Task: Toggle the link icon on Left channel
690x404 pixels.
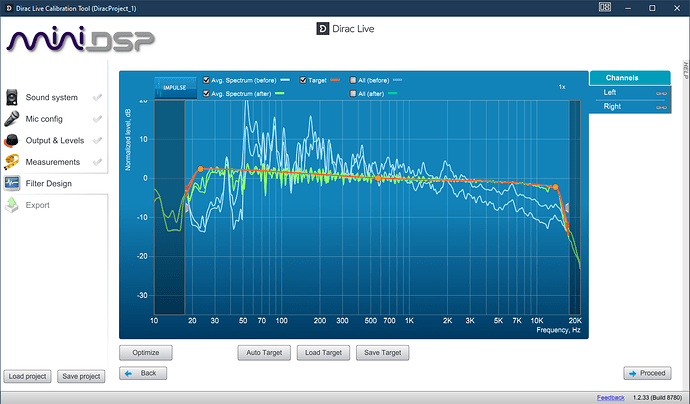Action: (x=661, y=93)
